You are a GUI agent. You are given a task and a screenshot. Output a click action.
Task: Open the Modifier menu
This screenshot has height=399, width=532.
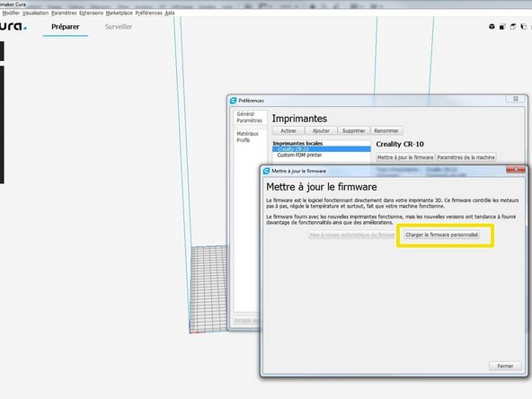coord(11,13)
